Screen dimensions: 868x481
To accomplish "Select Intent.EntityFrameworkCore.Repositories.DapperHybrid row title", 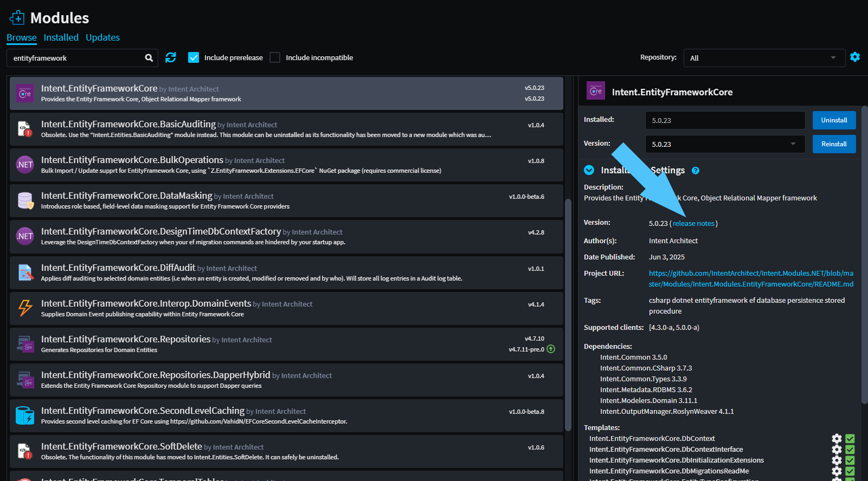I will [156, 375].
